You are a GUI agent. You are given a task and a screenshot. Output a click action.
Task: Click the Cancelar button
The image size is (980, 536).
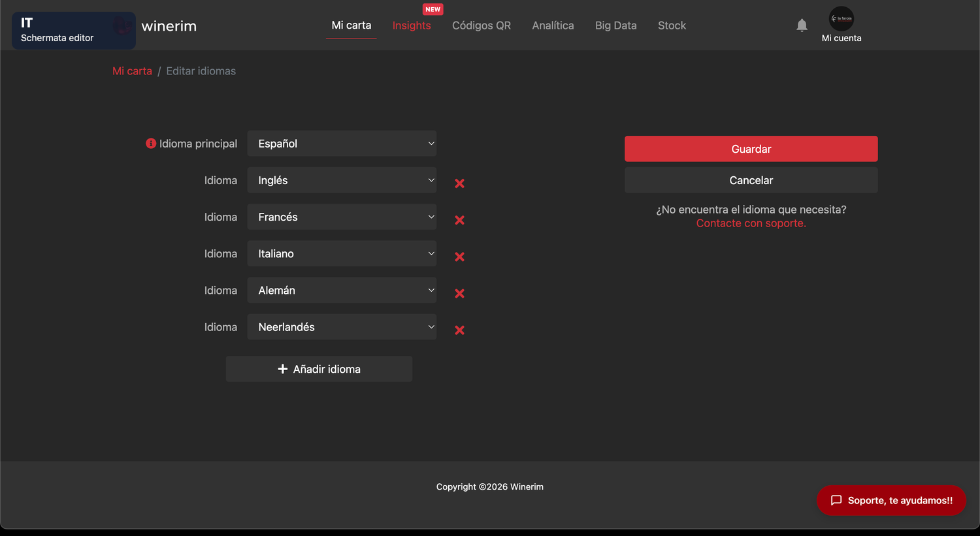[x=751, y=180]
